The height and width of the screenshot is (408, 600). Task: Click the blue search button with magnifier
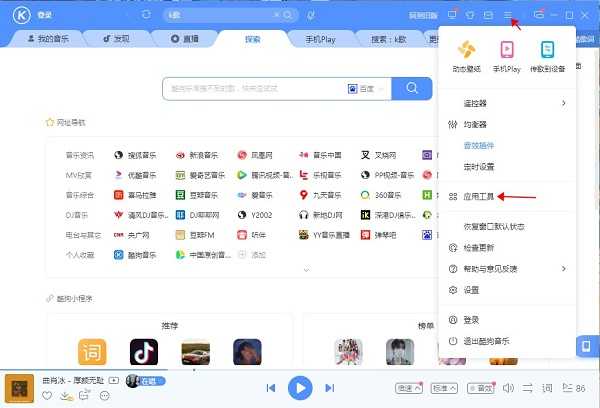click(412, 88)
